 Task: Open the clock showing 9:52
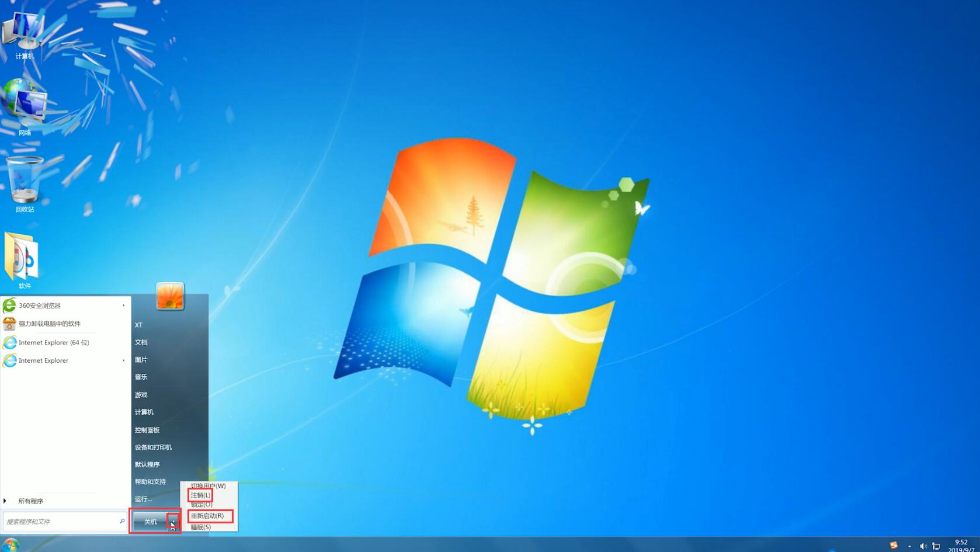[962, 546]
